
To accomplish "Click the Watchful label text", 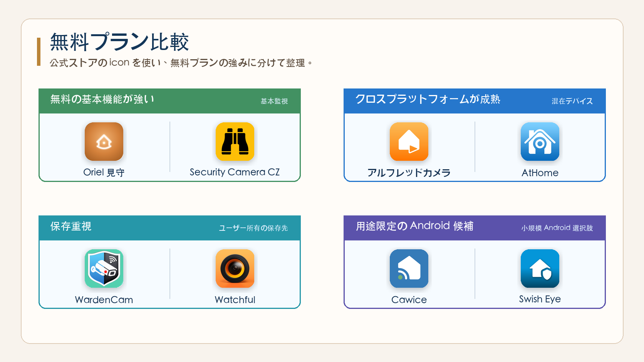I will point(235,300).
